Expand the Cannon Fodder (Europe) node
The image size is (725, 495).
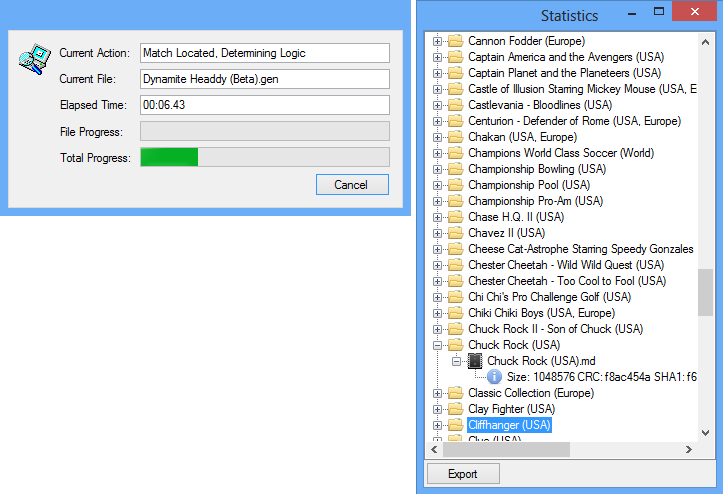click(x=437, y=42)
